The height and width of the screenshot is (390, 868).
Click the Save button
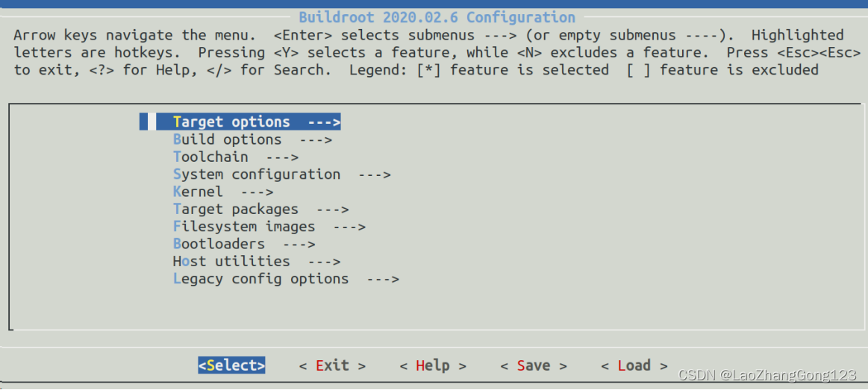[534, 365]
